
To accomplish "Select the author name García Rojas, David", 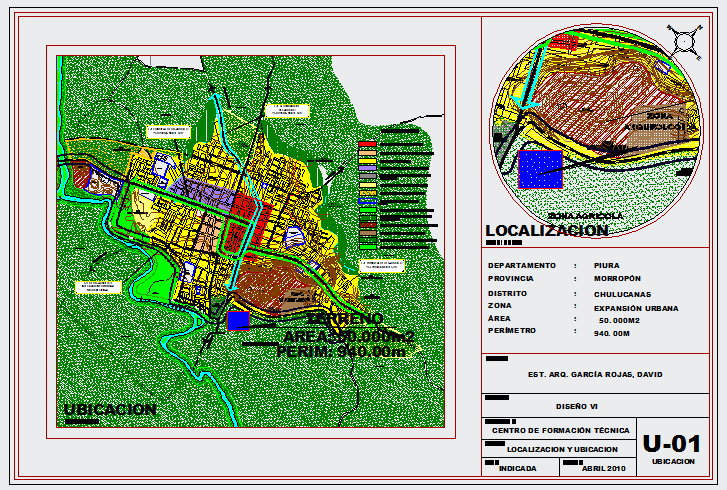I will 594,375.
